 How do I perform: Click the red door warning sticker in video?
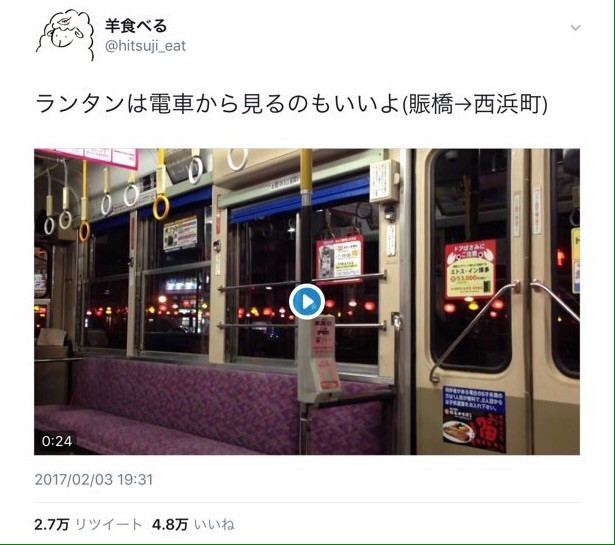coord(470,269)
